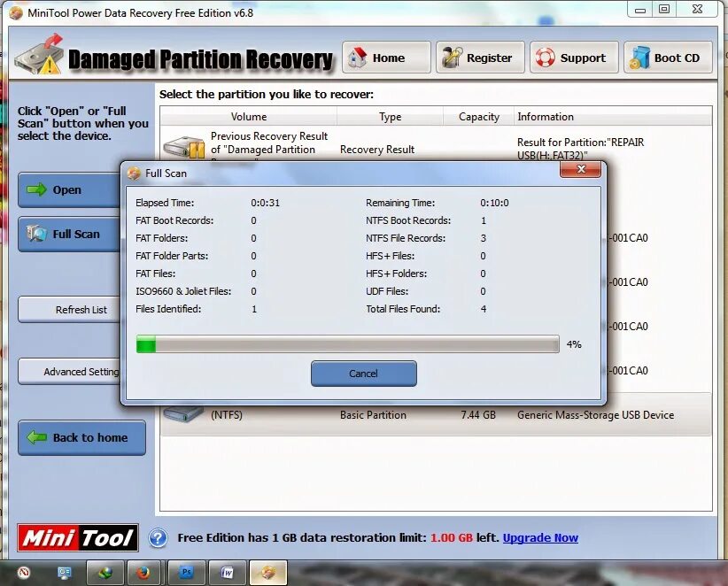Image resolution: width=728 pixels, height=586 pixels.
Task: Open Firefox from the taskbar
Action: 143,573
